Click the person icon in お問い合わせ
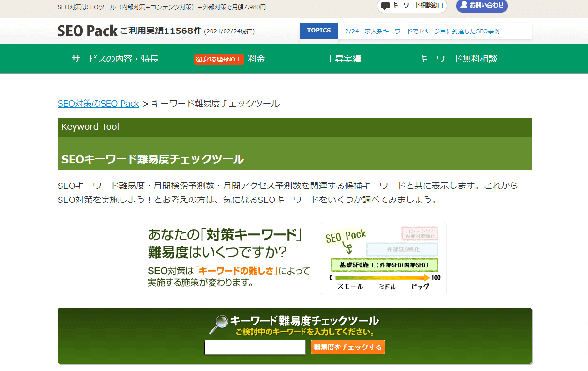 (x=464, y=5)
